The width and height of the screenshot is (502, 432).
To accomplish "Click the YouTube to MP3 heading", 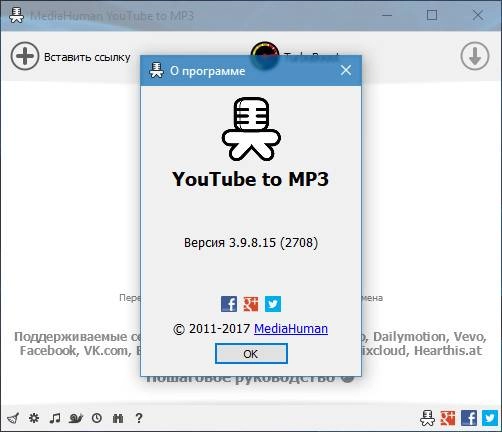I will coord(250,179).
